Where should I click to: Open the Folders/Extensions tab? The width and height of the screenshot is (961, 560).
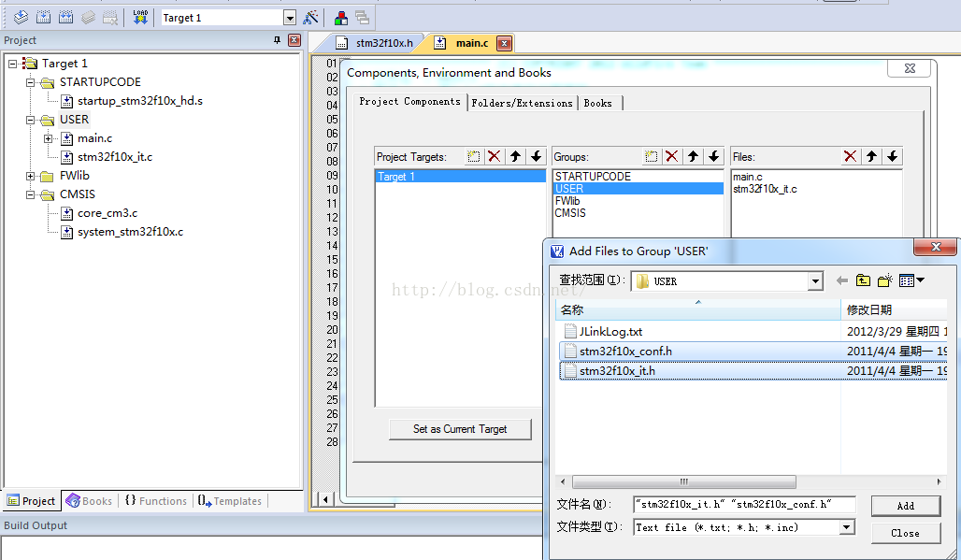pos(522,103)
